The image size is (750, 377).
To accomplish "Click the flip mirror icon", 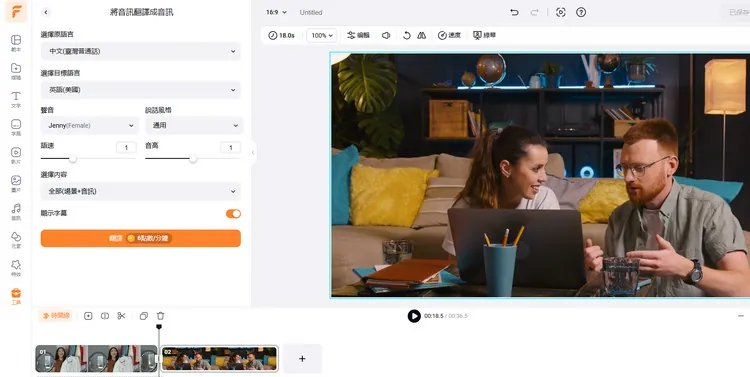I will (421, 35).
